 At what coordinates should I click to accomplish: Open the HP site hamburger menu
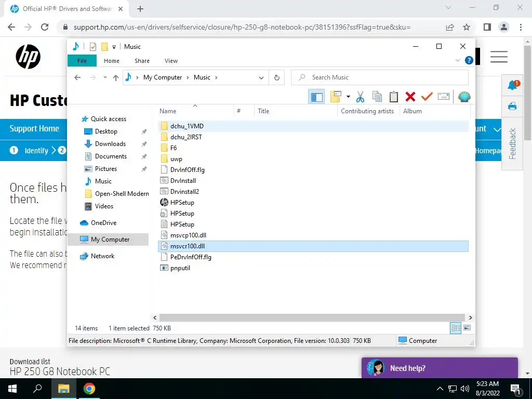(499, 57)
